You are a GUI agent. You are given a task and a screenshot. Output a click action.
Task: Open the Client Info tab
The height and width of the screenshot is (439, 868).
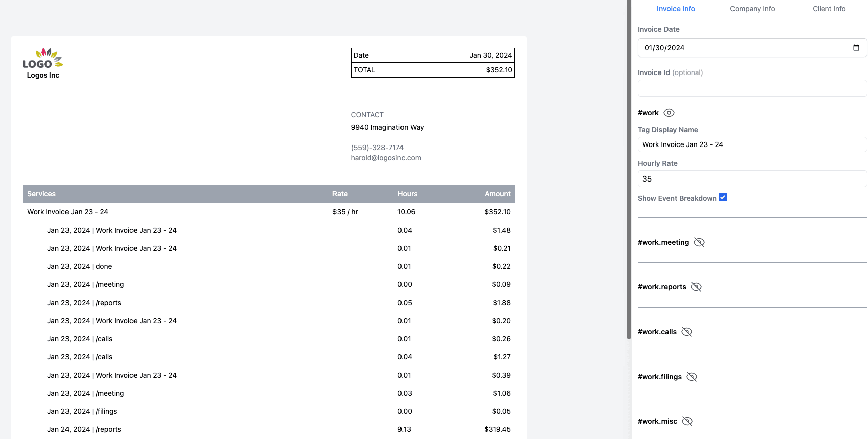(829, 9)
